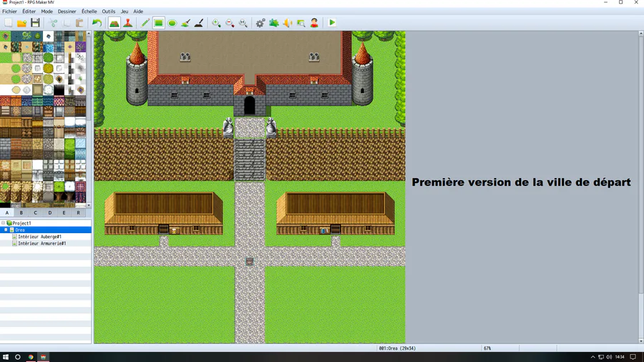Open the Dessiner menu
This screenshot has width=644, height=362.
click(x=67, y=11)
